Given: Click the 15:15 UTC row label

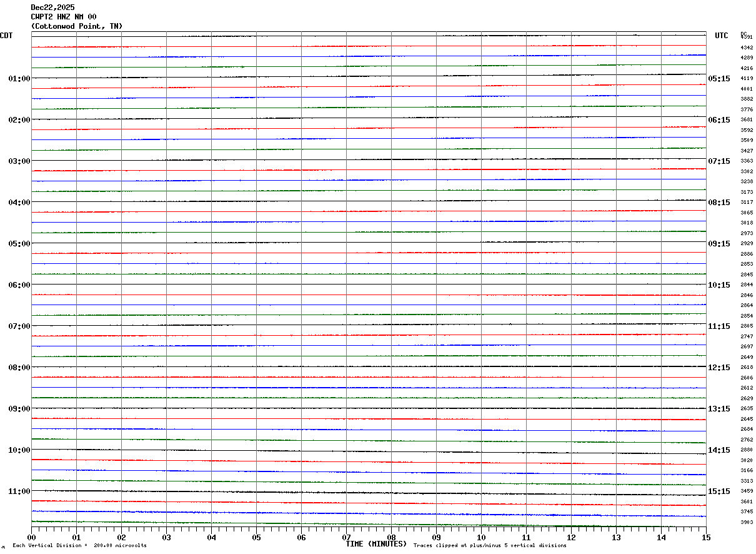Looking at the screenshot, I should [x=719, y=491].
